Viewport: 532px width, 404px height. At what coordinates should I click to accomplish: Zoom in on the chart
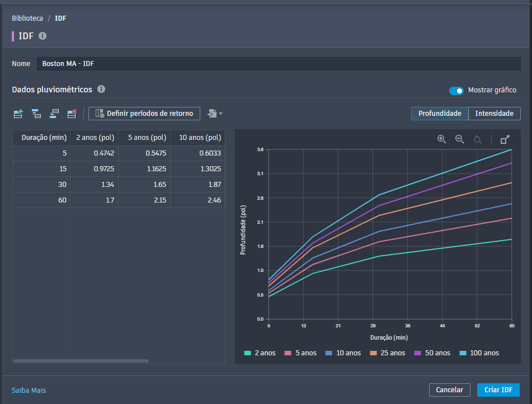[441, 139]
